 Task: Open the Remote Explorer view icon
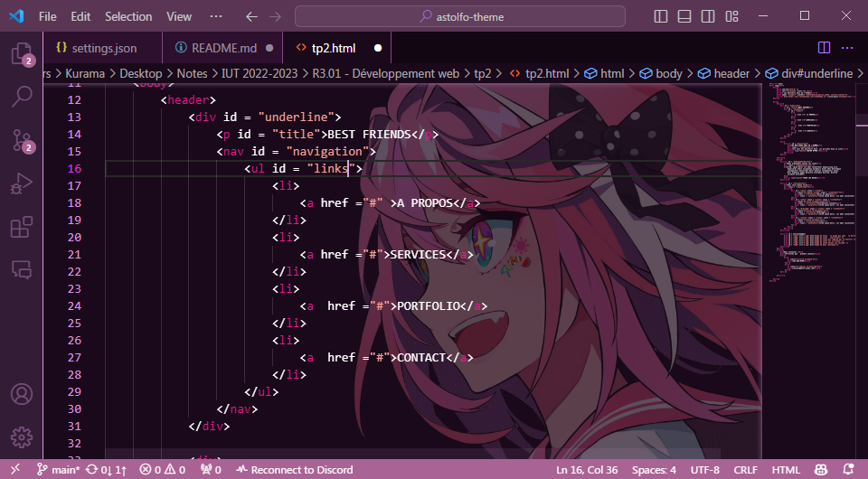pos(22,270)
